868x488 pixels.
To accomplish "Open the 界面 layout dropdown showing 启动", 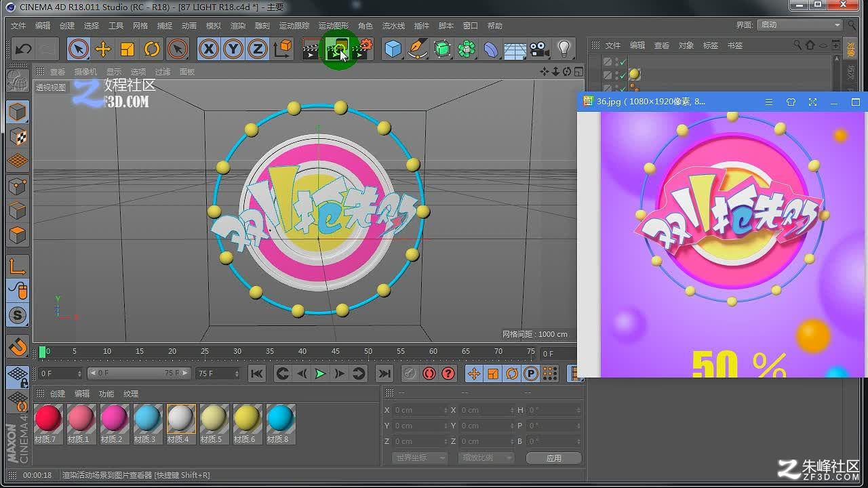I will (x=800, y=25).
